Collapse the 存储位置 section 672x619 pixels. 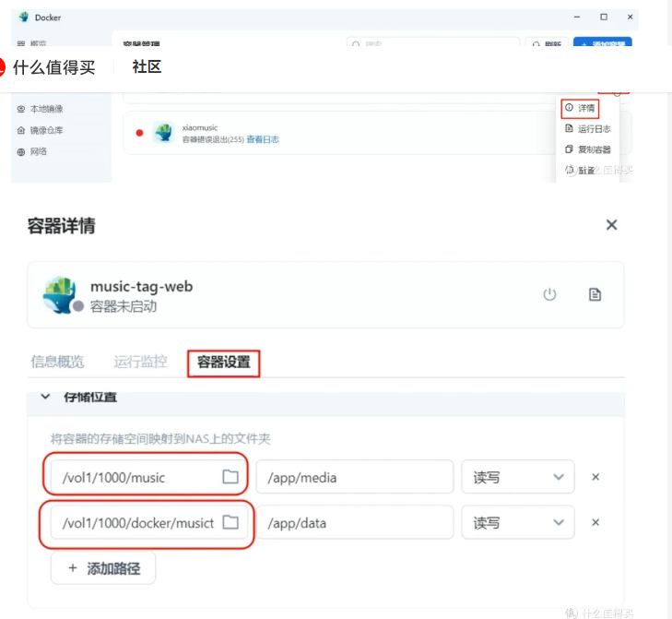click(x=44, y=397)
